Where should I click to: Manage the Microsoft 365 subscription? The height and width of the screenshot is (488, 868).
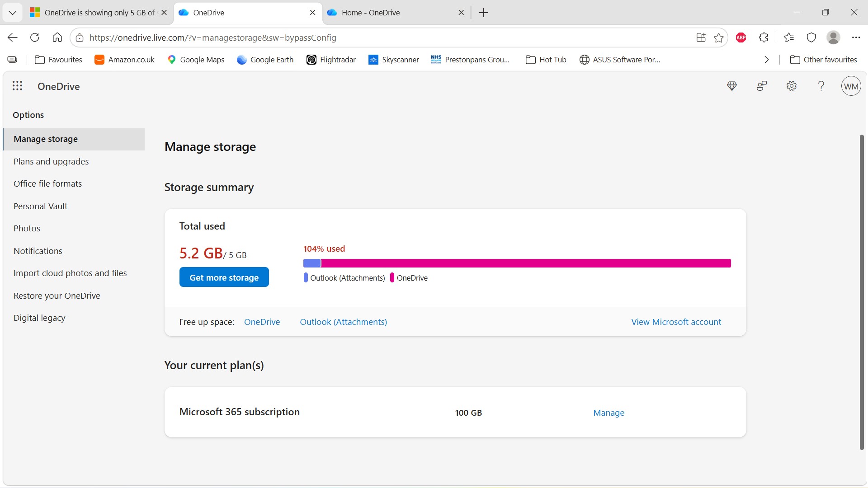tap(609, 413)
